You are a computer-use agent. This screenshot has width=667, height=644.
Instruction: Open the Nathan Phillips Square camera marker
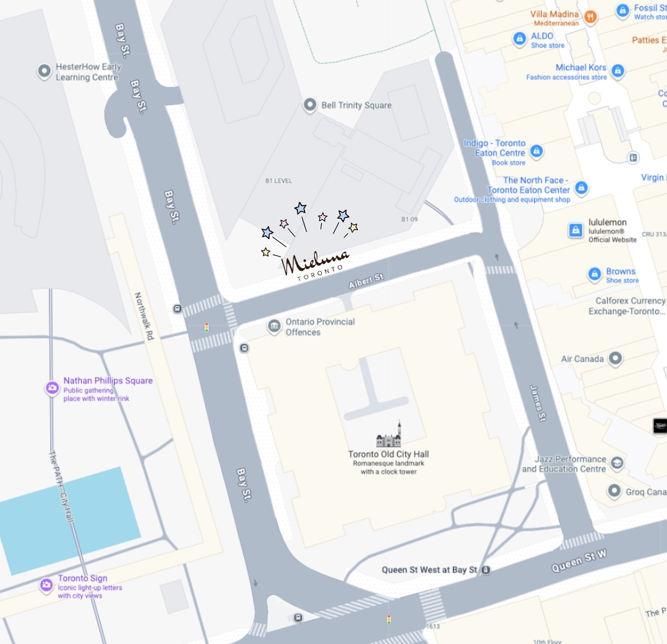[x=52, y=387]
